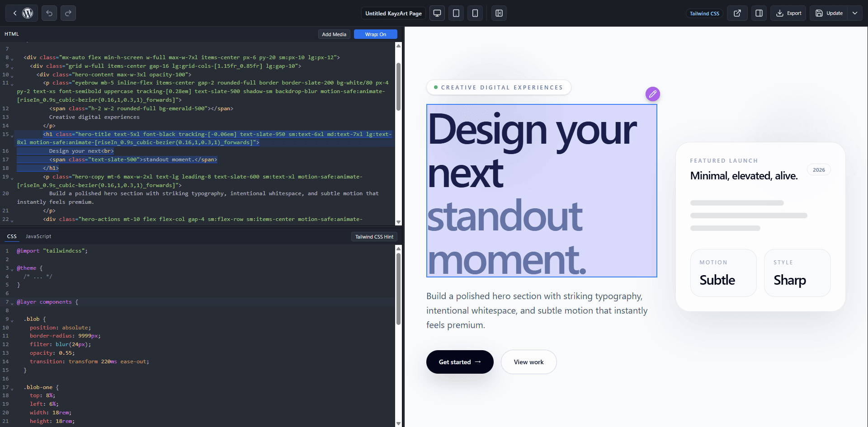Click the Untitled KayzArt Page title field

tap(393, 13)
